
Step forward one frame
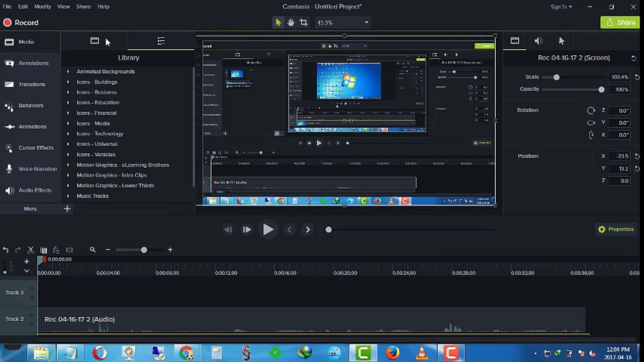point(246,230)
